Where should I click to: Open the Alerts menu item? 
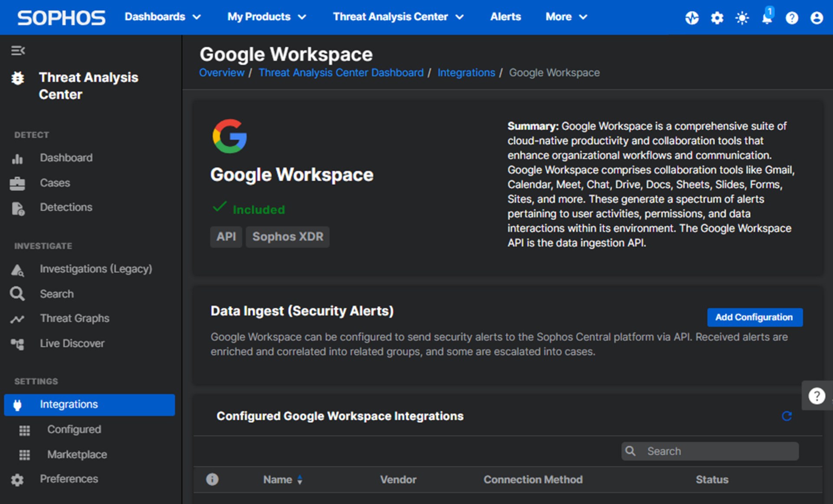tap(505, 17)
